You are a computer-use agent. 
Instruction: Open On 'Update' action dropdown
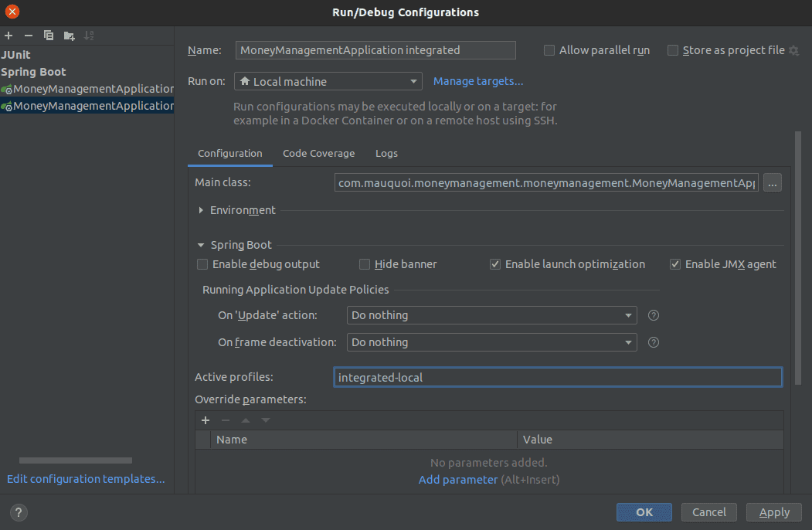(491, 315)
